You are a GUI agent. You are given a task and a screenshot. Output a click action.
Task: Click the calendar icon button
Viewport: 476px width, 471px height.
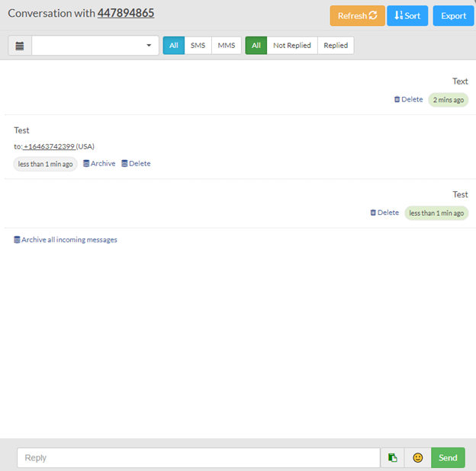20,46
